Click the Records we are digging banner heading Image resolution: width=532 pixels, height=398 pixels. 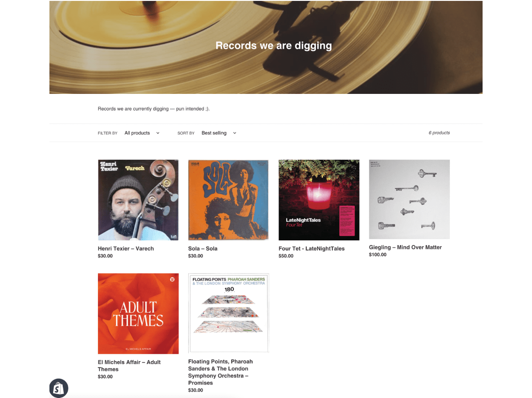(274, 45)
